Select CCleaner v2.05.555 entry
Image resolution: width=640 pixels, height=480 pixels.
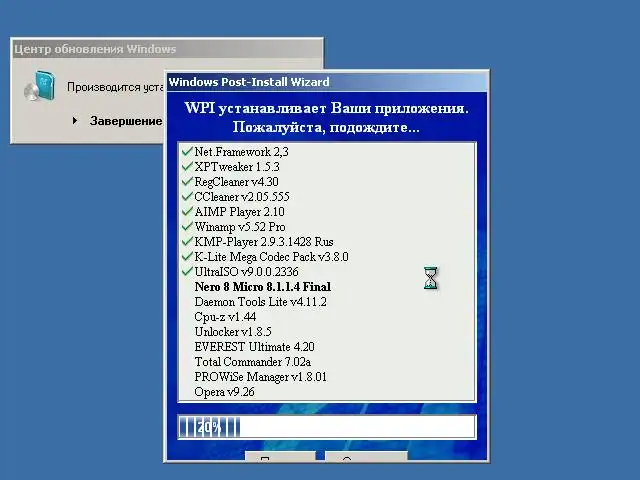point(242,197)
